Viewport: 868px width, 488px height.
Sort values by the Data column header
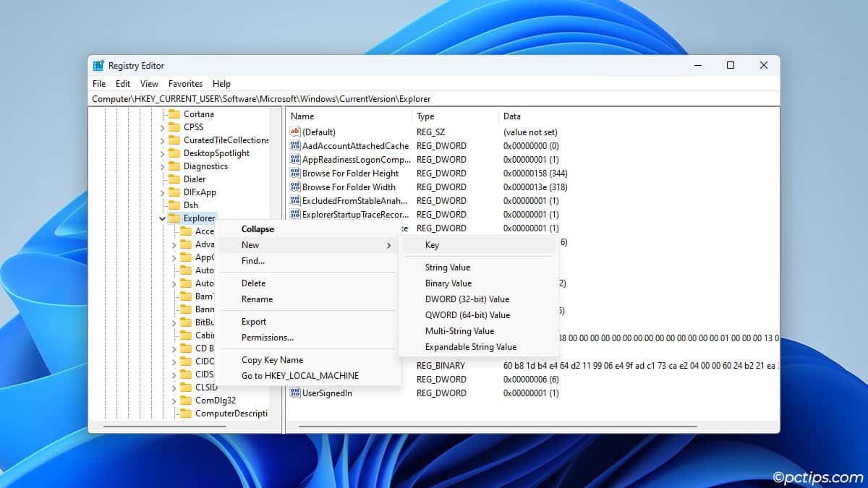click(x=639, y=116)
